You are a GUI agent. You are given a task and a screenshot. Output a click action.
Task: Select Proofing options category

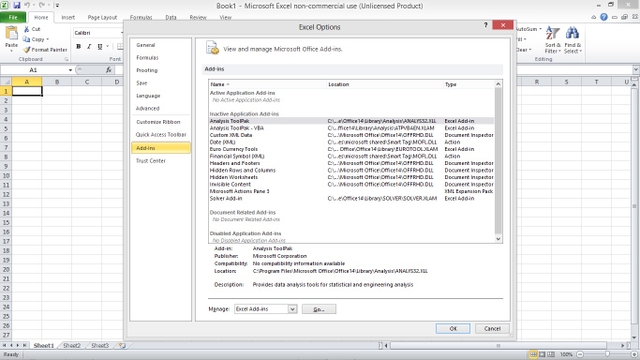(161, 70)
